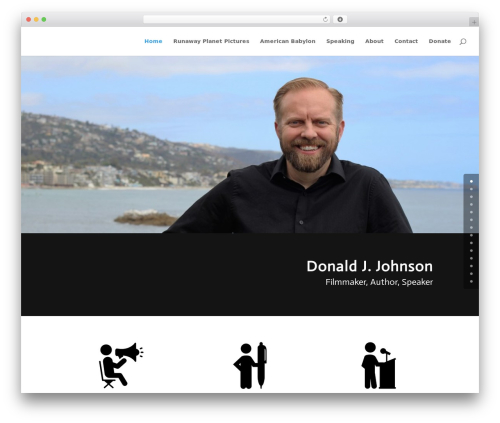Click the Filmmaker, Author, Speaker subtitle
The height and width of the screenshot is (423, 500).
[379, 282]
